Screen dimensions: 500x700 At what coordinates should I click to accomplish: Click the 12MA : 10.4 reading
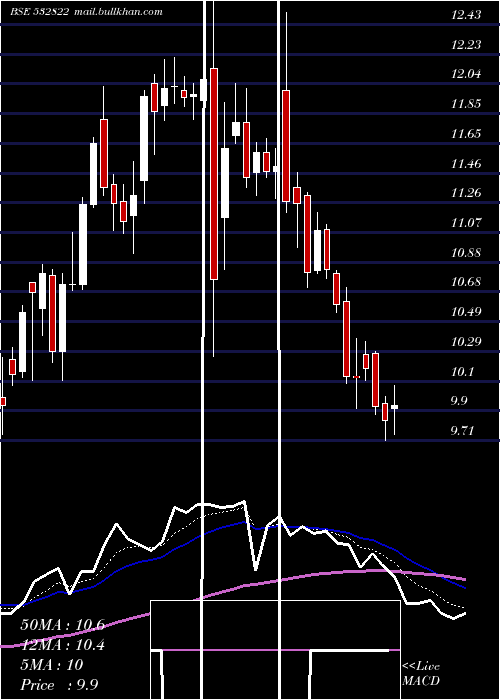pos(62,645)
